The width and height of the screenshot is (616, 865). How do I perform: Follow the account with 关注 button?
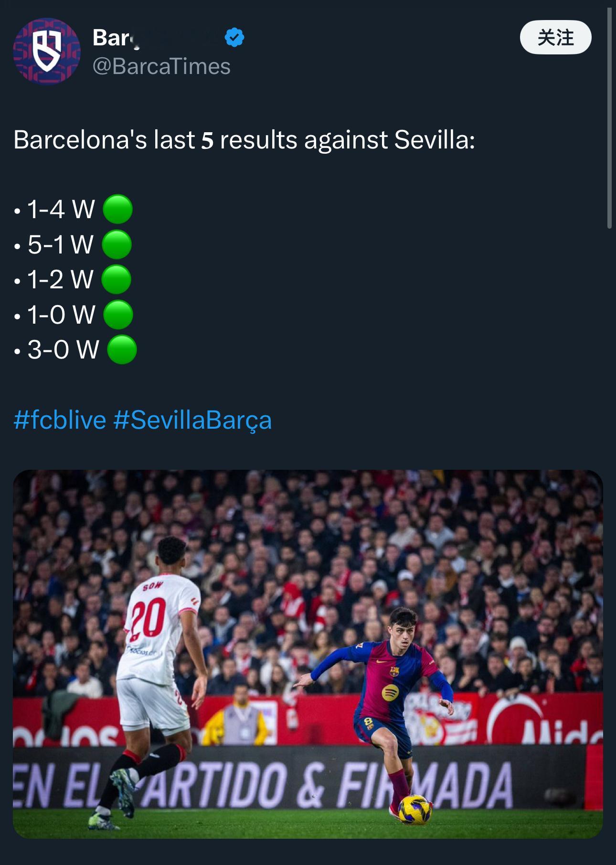coord(555,37)
